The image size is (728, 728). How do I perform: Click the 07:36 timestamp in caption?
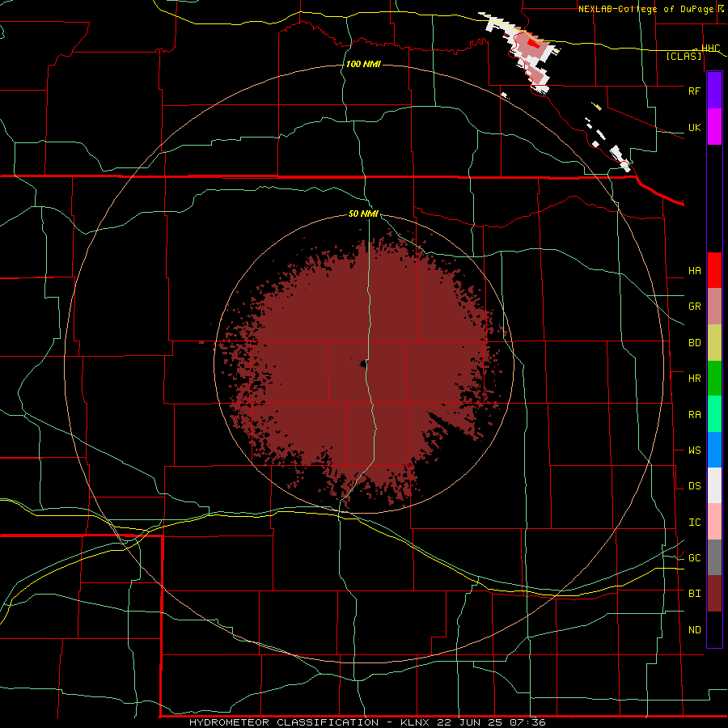coord(527,722)
